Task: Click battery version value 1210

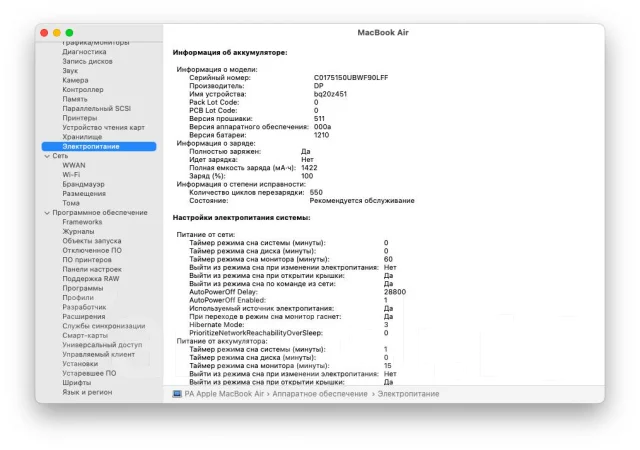Action: point(321,135)
